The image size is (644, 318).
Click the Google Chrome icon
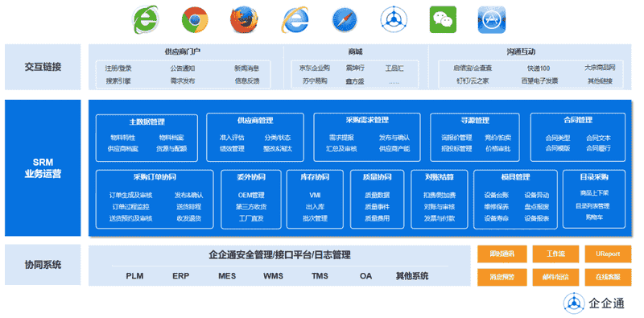(195, 19)
